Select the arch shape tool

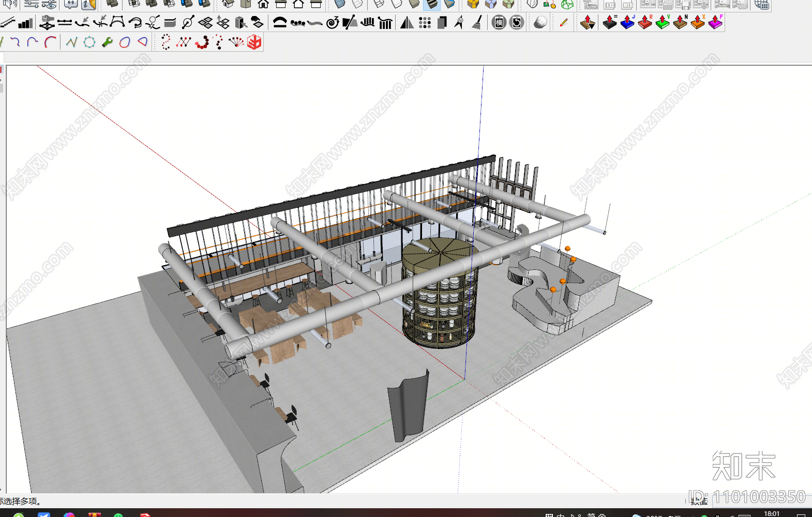(x=280, y=22)
